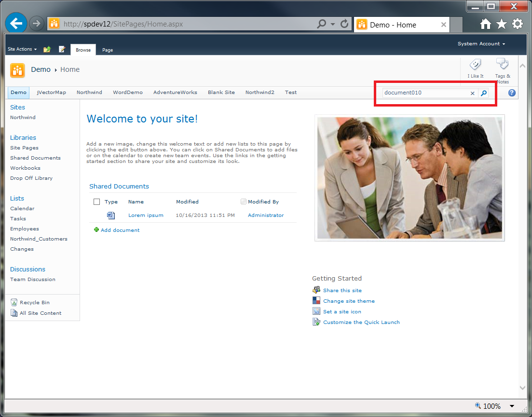The height and width of the screenshot is (417, 532).
Task: Open the WordDemo navigation item
Action: click(x=127, y=93)
